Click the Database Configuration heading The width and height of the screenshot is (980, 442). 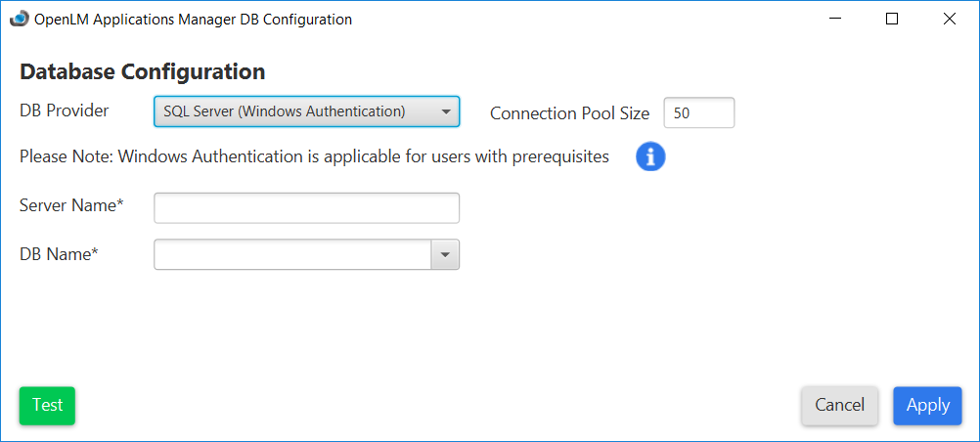143,71
